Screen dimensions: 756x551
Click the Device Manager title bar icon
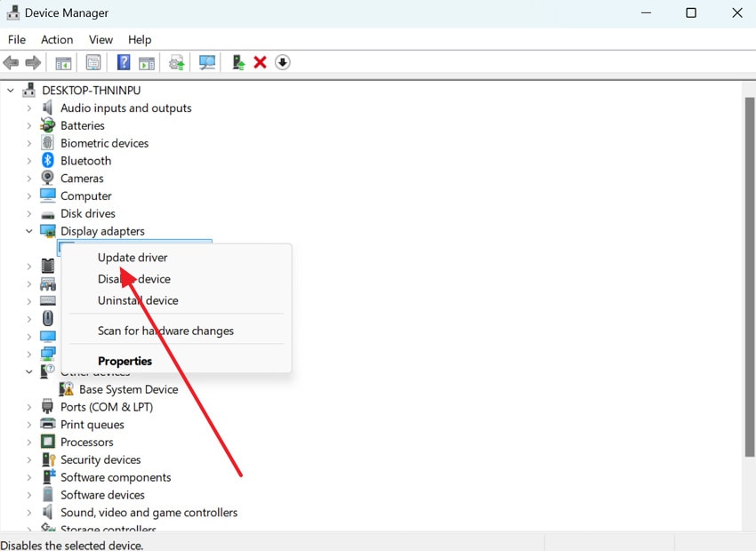[x=13, y=12]
